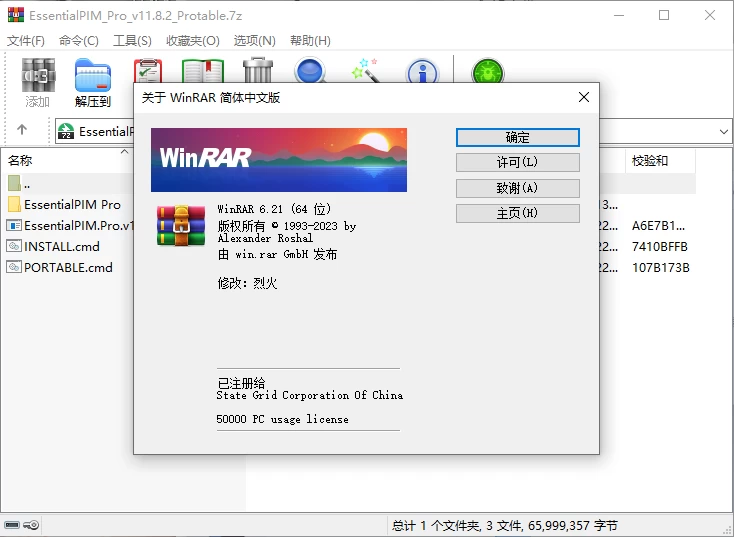Click the PORTABLE.cmd file icon
The image size is (734, 537).
coord(14,267)
